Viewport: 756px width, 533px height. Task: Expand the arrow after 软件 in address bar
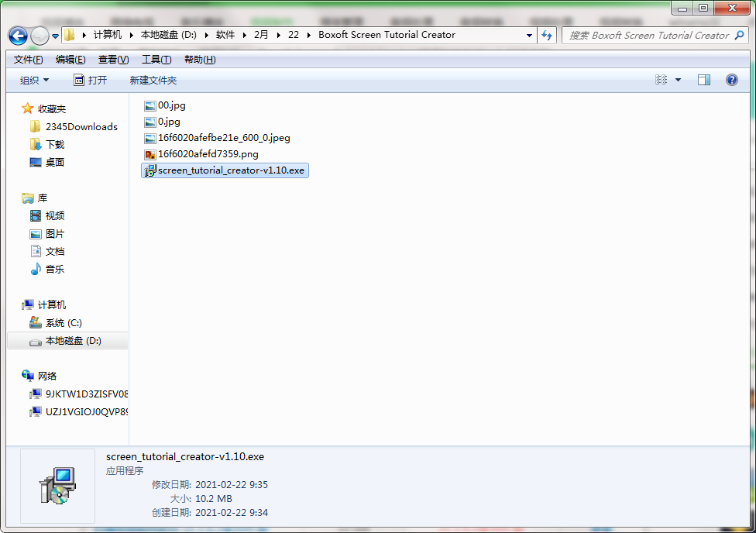click(x=245, y=35)
